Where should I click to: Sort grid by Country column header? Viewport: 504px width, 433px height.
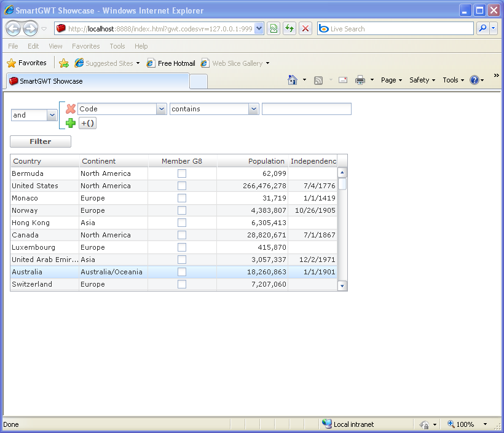tap(45, 161)
